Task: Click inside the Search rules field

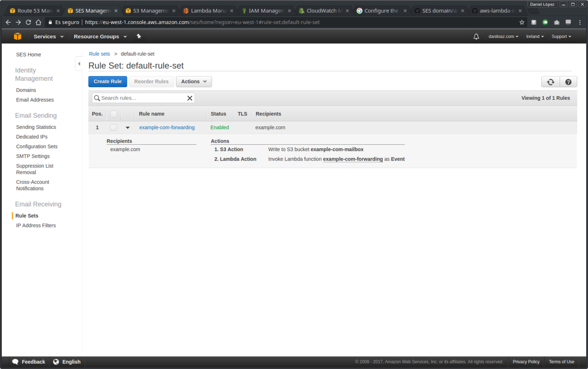Action: pyautogui.click(x=140, y=98)
